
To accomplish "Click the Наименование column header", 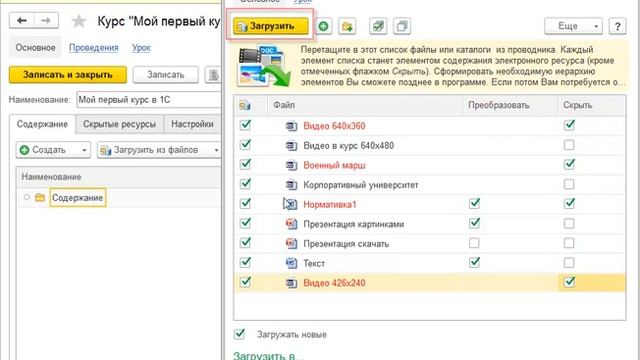I will [51, 177].
